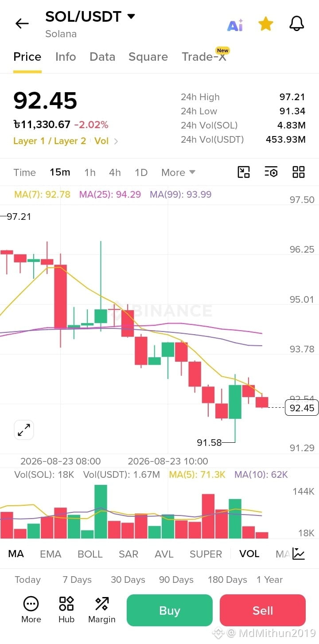Tap the 91.58 low price marker
This screenshot has width=319, height=644.
(209, 442)
